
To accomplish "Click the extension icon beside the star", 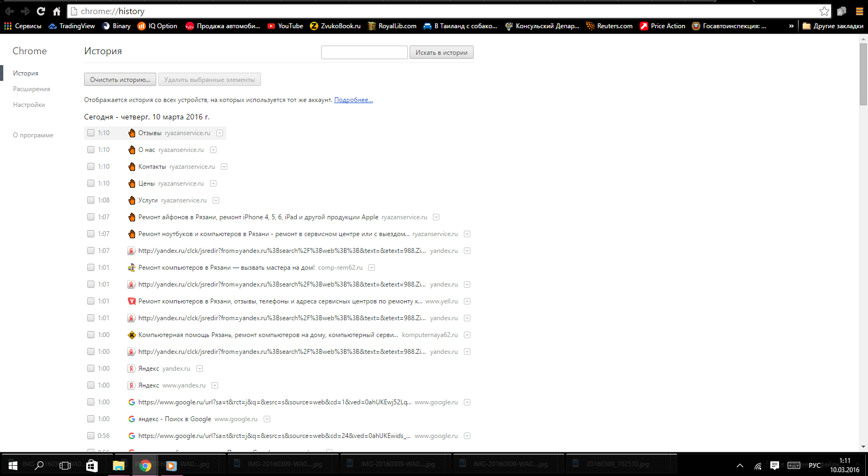I will [x=841, y=11].
